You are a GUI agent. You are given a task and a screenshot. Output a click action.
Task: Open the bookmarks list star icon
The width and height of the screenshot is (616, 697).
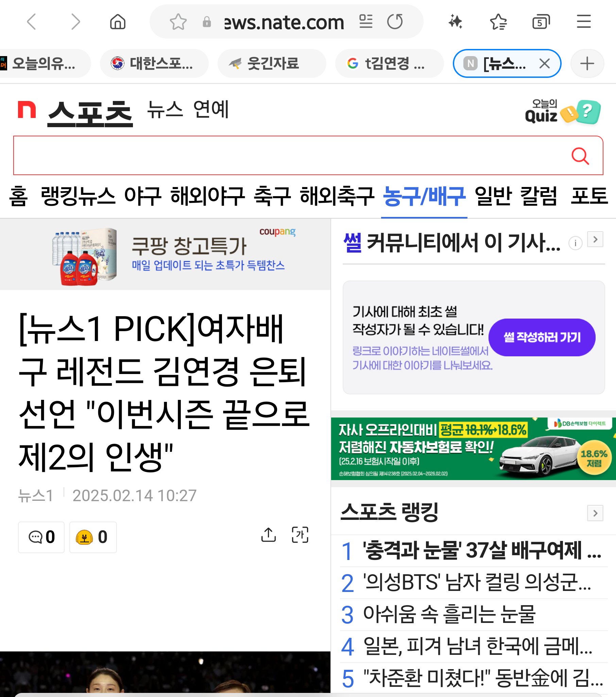click(x=498, y=22)
